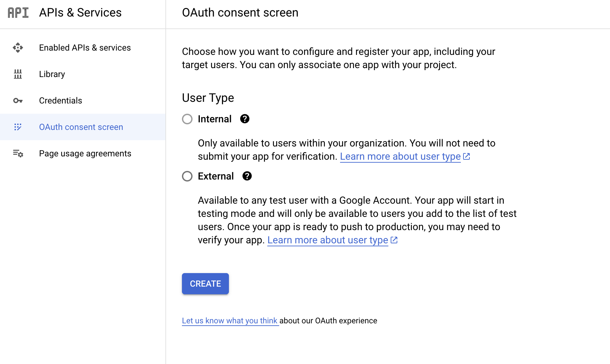Navigate to Library in the sidebar
The height and width of the screenshot is (364, 610).
[x=52, y=74]
